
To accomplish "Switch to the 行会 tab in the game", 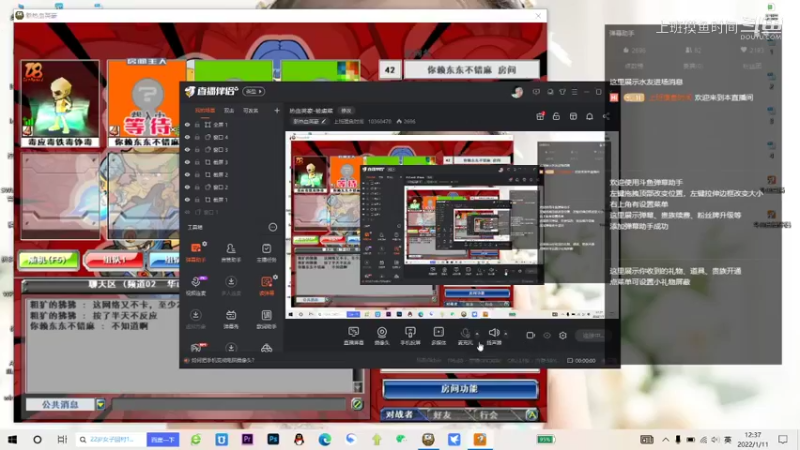I will point(488,414).
